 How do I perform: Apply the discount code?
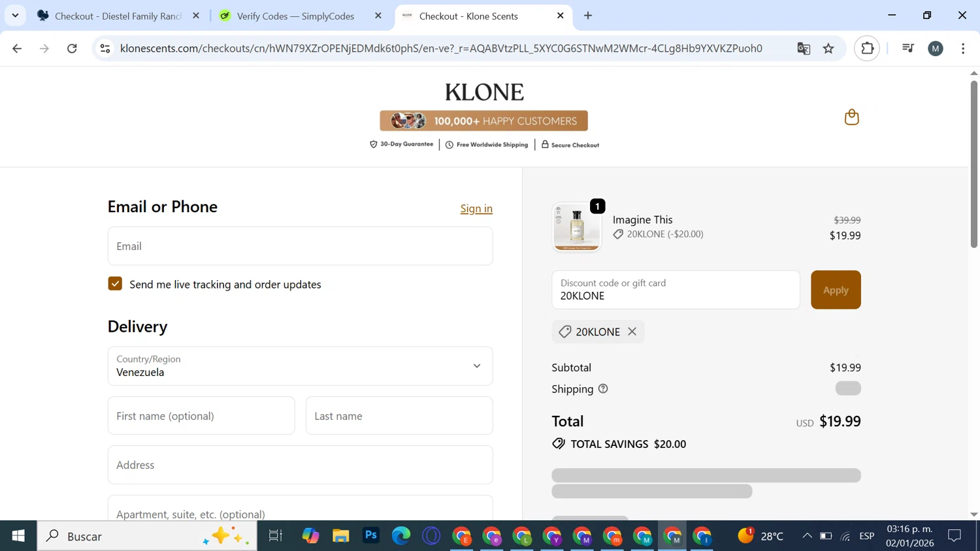point(836,290)
